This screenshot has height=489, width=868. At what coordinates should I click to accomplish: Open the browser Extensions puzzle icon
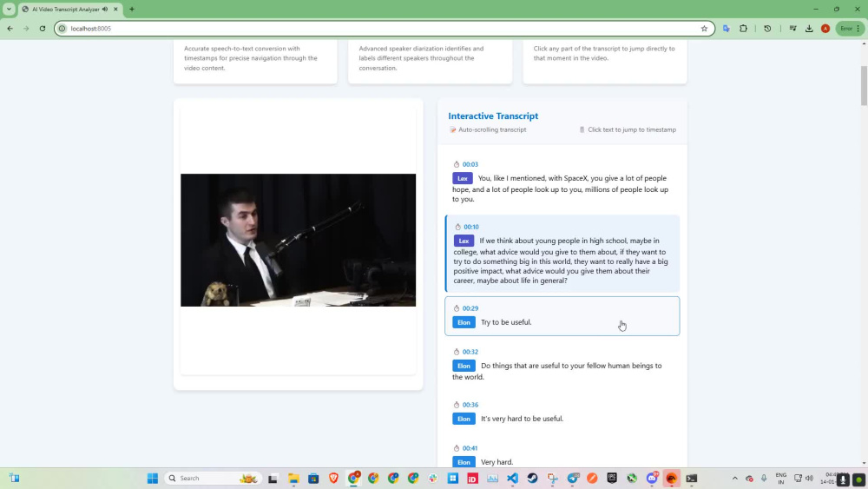744,29
